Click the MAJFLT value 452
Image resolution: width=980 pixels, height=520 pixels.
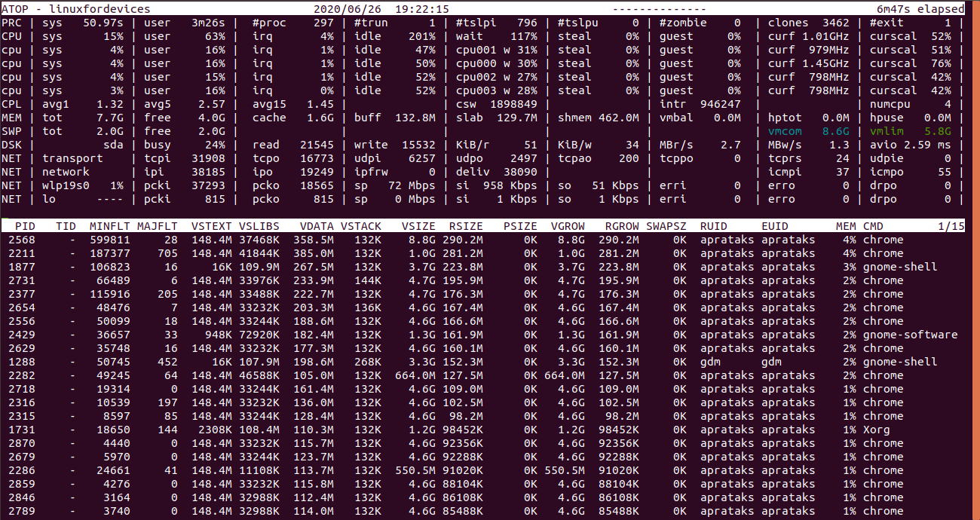[x=168, y=362]
